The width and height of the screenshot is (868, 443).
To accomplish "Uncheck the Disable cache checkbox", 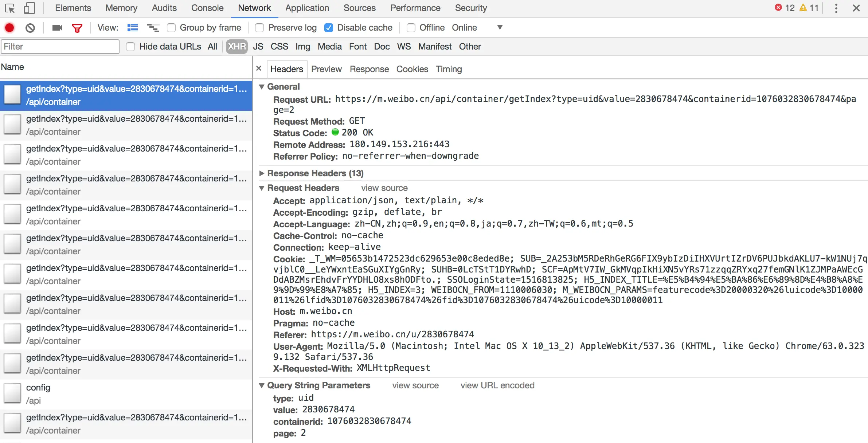I will [x=329, y=28].
